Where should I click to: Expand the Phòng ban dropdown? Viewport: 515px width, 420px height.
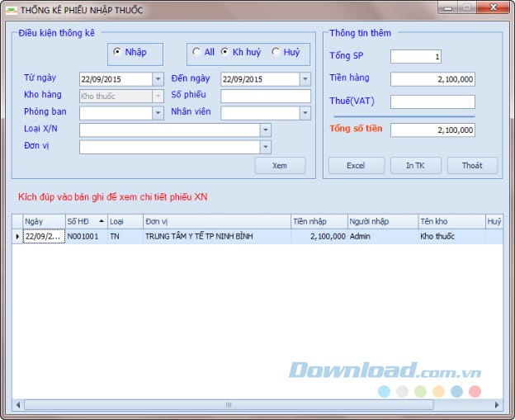coord(158,113)
